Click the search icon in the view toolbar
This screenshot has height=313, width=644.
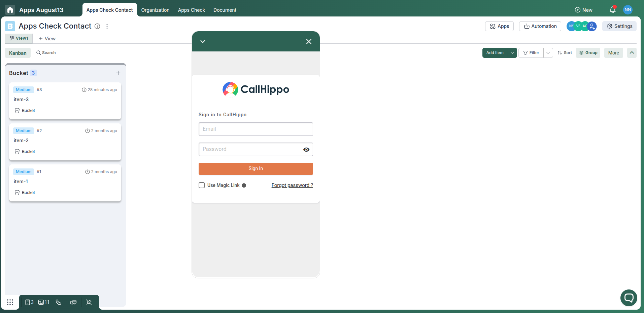pos(39,52)
